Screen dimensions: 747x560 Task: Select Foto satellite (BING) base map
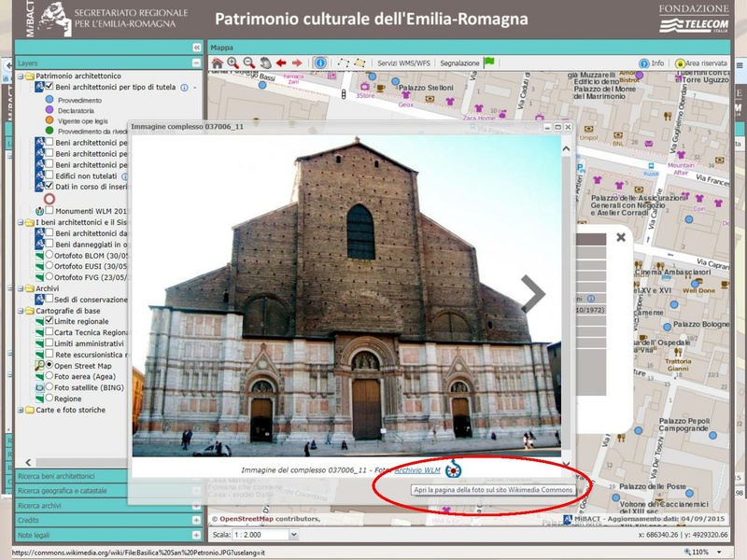tap(49, 387)
